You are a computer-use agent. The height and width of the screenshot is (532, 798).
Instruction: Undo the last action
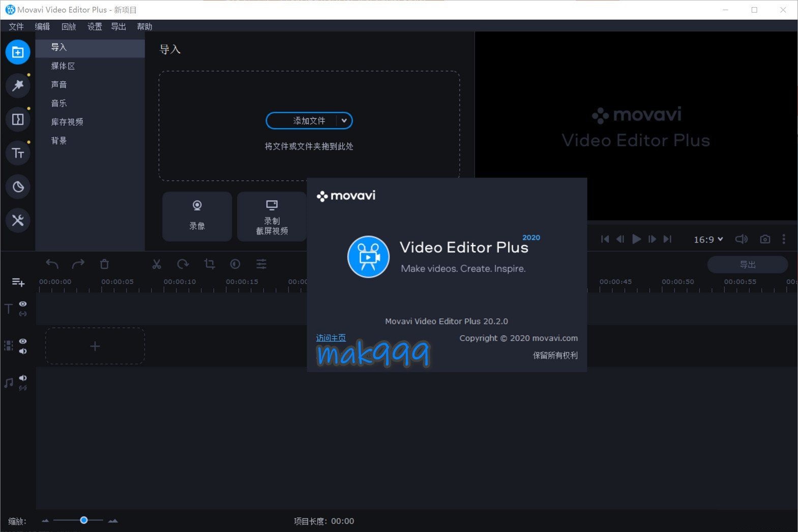pos(52,264)
